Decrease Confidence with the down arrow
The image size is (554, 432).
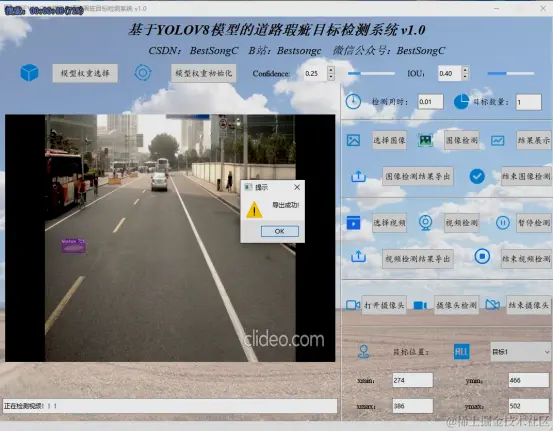click(331, 77)
